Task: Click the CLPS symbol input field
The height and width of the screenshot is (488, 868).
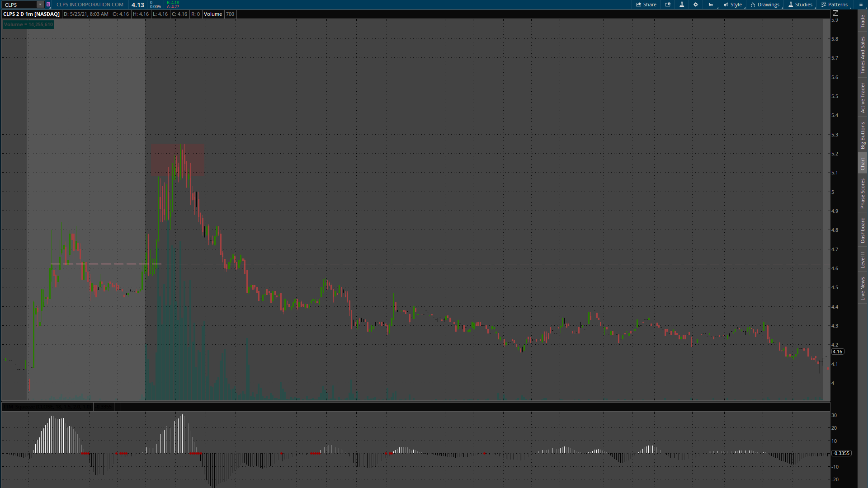Action: click(x=19, y=5)
